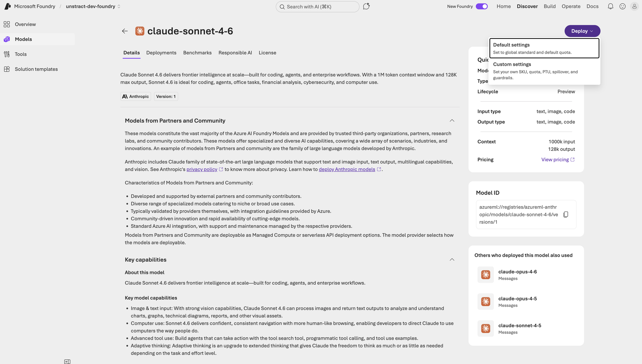
Task: Open the deploy Anthropic models link
Action: click(347, 169)
